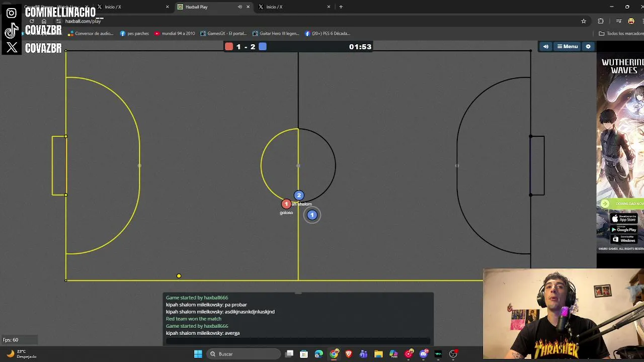Open mundial 94 a 2010 bookmark
Image resolution: width=644 pixels, height=362 pixels.
click(175, 34)
